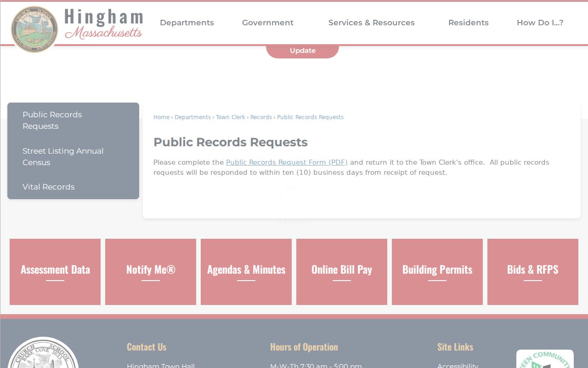Open the Public Records Request Form PDF

coord(287,162)
